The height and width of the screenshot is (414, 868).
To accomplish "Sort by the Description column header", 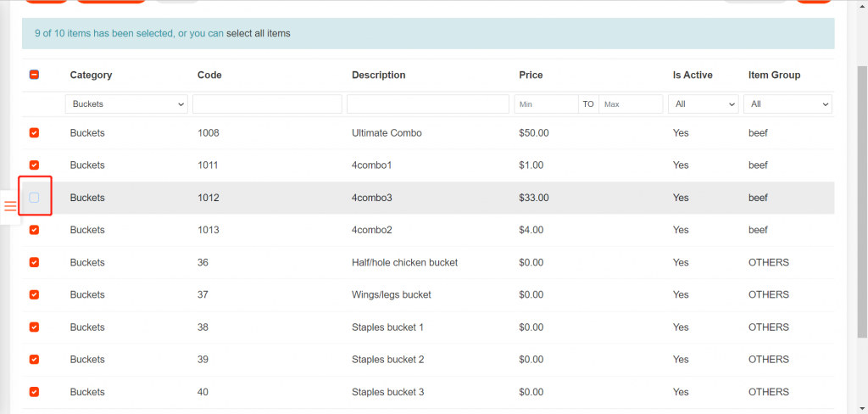I will [378, 75].
